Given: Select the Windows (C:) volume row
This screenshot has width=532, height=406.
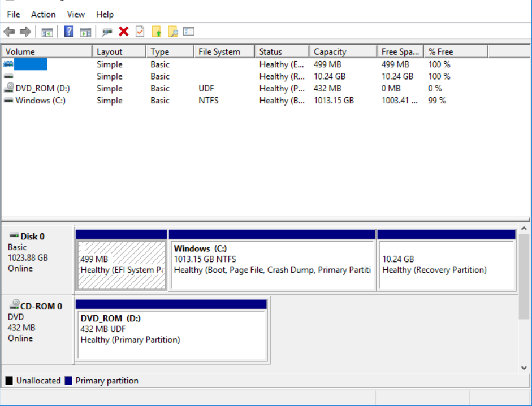Looking at the screenshot, I should [x=40, y=101].
